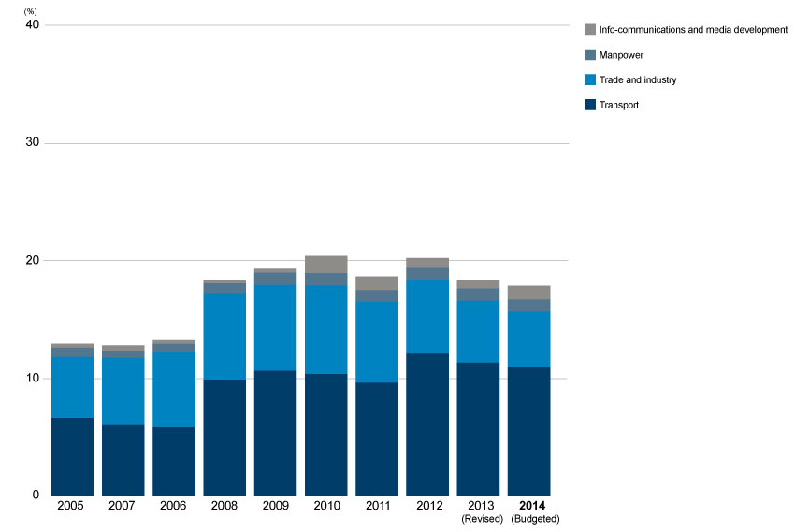Click the Transport segment of the 2012 bar
The width and height of the screenshot is (795, 532).
click(427, 424)
